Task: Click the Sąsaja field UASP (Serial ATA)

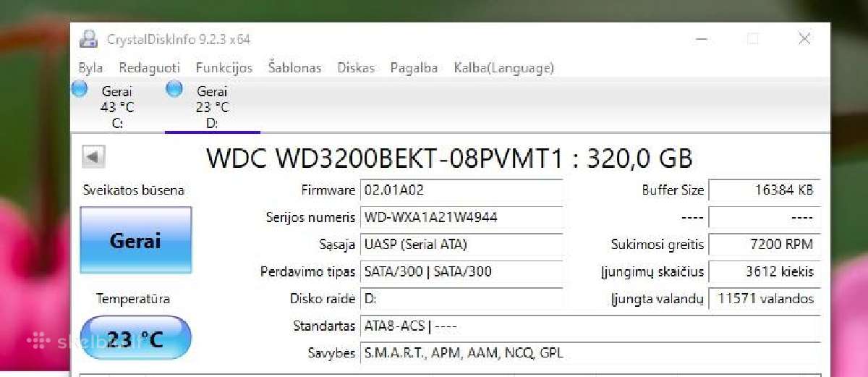Action: pos(461,244)
